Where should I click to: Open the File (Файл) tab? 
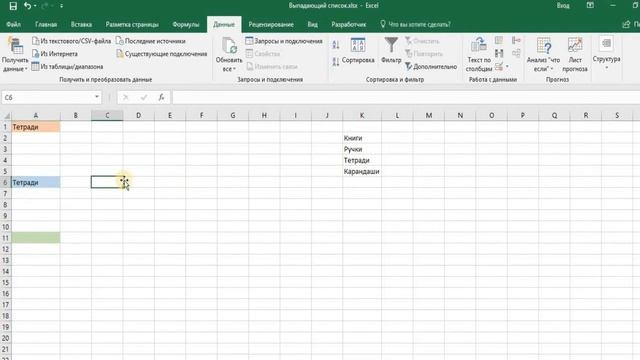(13, 24)
